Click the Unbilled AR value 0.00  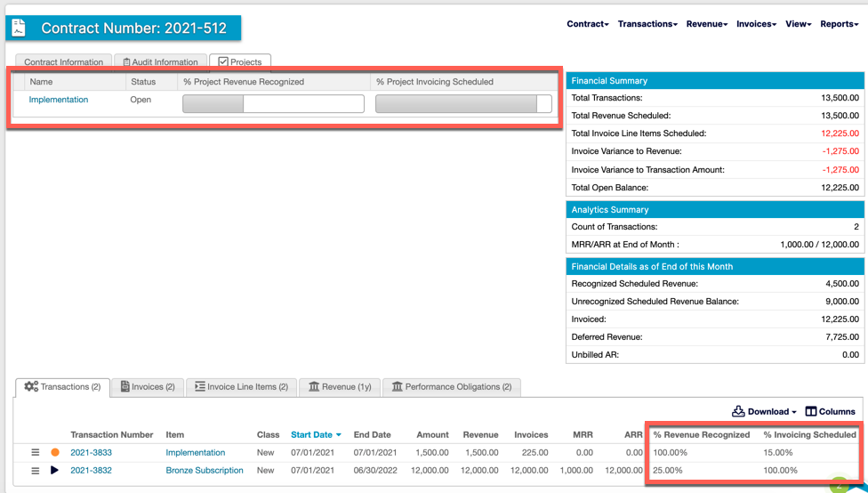(851, 354)
